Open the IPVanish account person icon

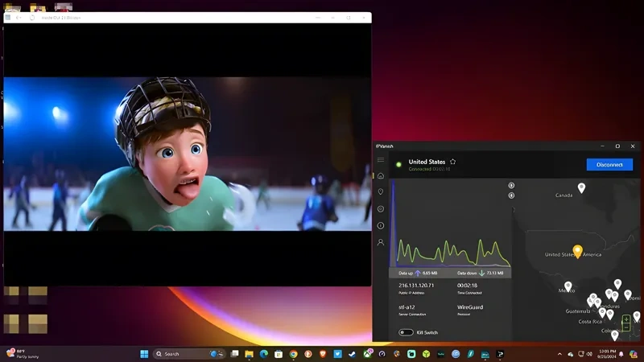coord(381,242)
